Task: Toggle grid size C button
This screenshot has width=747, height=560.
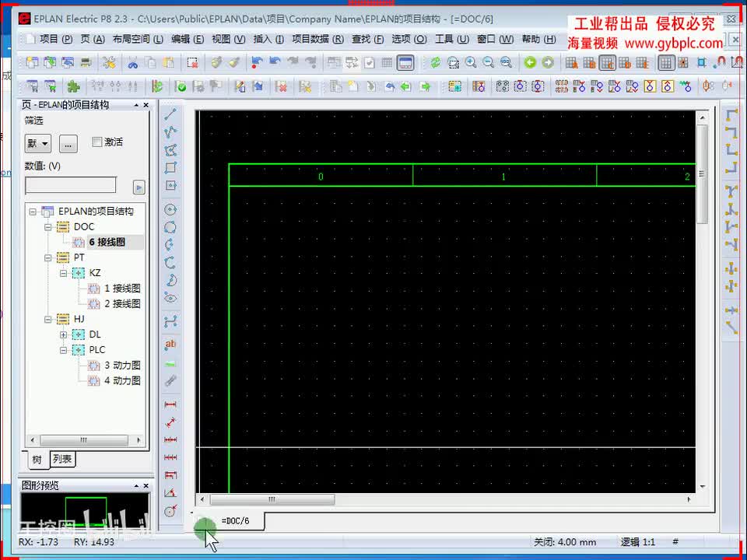Action: pyautogui.click(x=608, y=62)
